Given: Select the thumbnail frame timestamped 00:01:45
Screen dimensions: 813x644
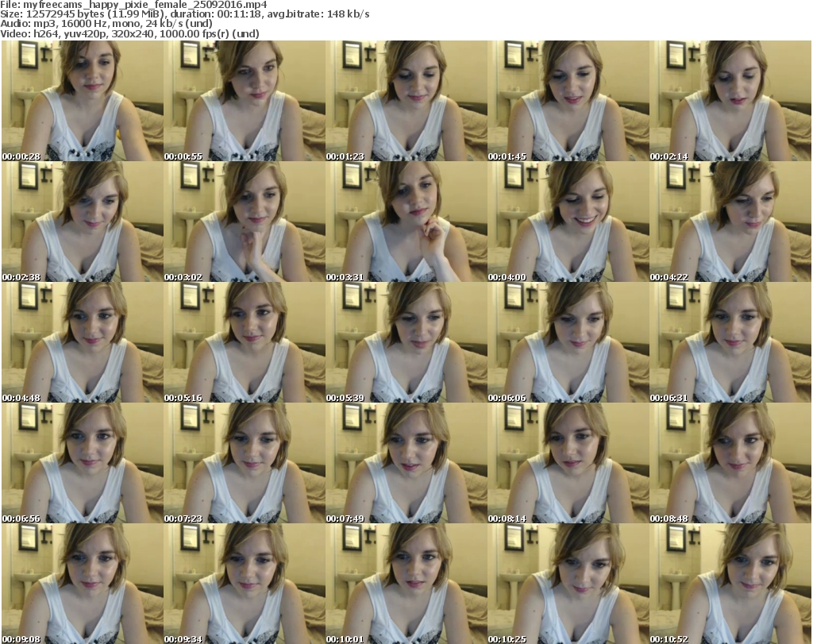Looking at the screenshot, I should 568,101.
